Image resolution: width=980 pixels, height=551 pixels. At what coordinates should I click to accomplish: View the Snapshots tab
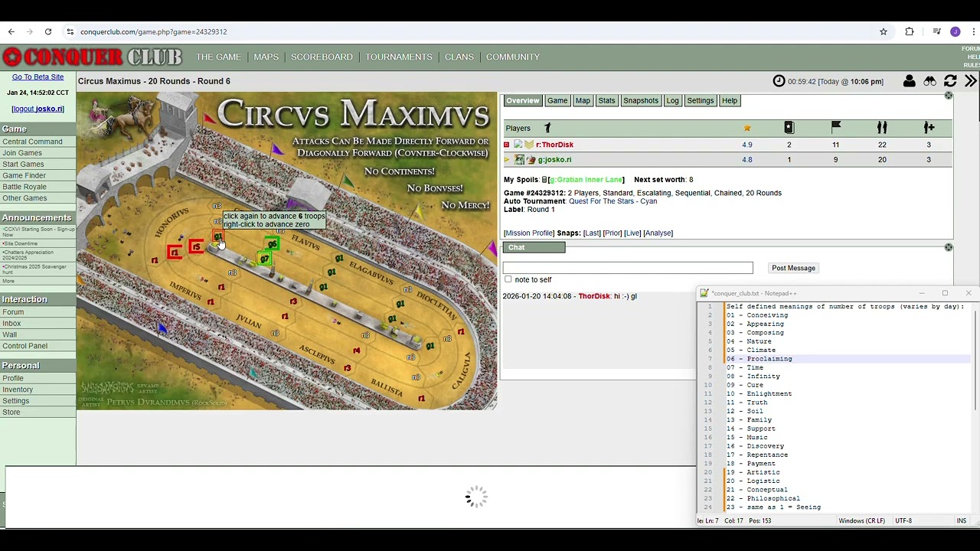[641, 101]
